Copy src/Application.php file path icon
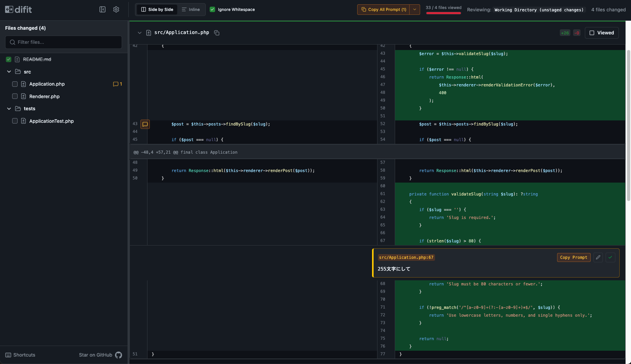 (x=217, y=33)
